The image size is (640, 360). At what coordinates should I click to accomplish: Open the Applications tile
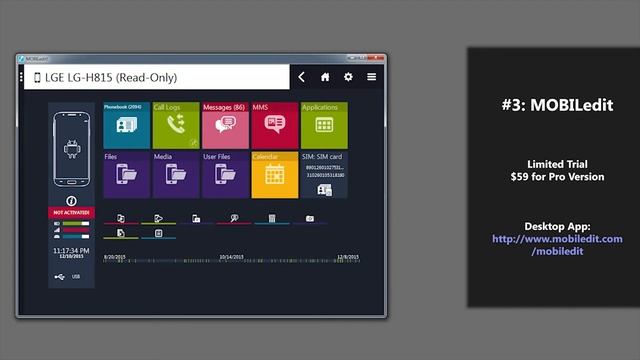324,125
